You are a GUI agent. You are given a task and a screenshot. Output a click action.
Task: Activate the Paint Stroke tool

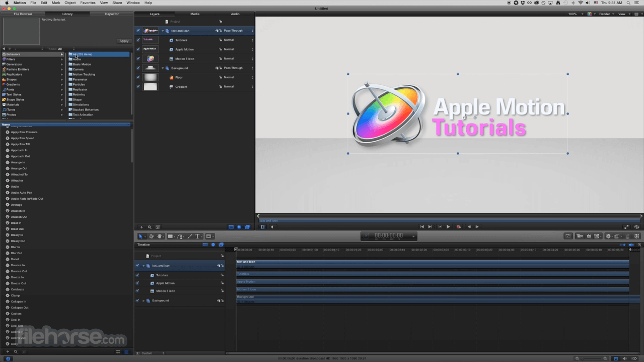coord(190,236)
